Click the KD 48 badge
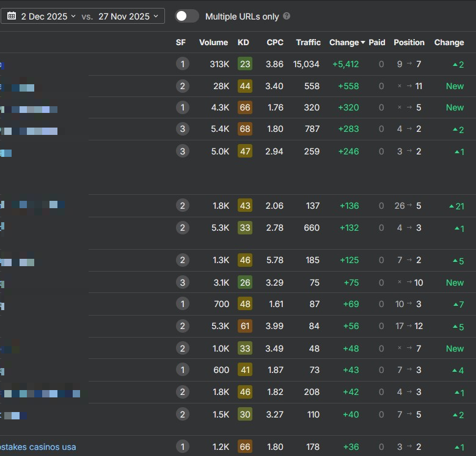The image size is (476, 456). (245, 304)
